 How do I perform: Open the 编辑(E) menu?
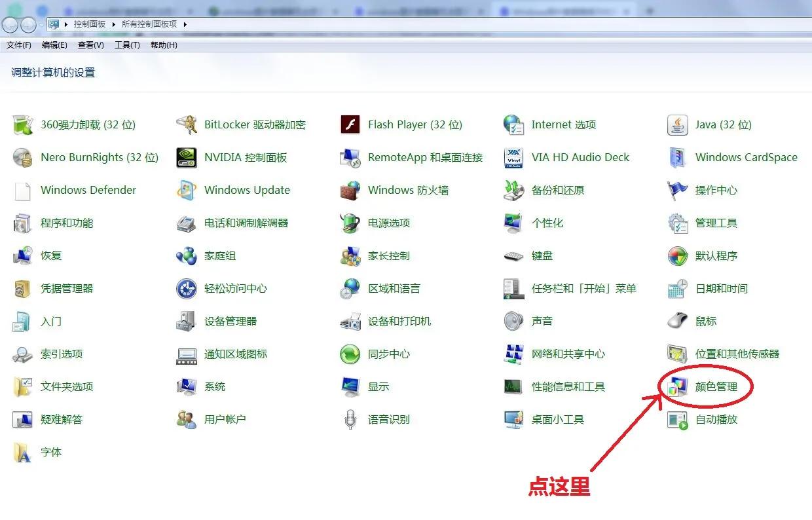click(54, 45)
